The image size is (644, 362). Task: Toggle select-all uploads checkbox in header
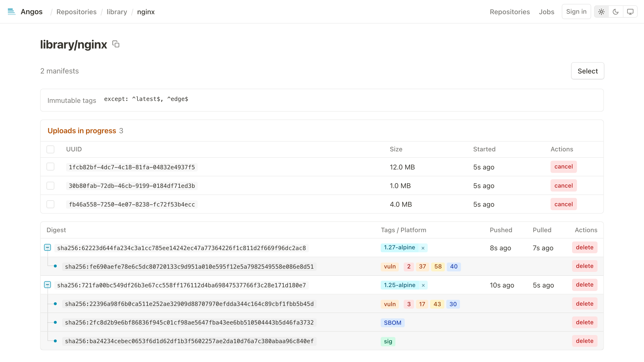[x=50, y=149]
